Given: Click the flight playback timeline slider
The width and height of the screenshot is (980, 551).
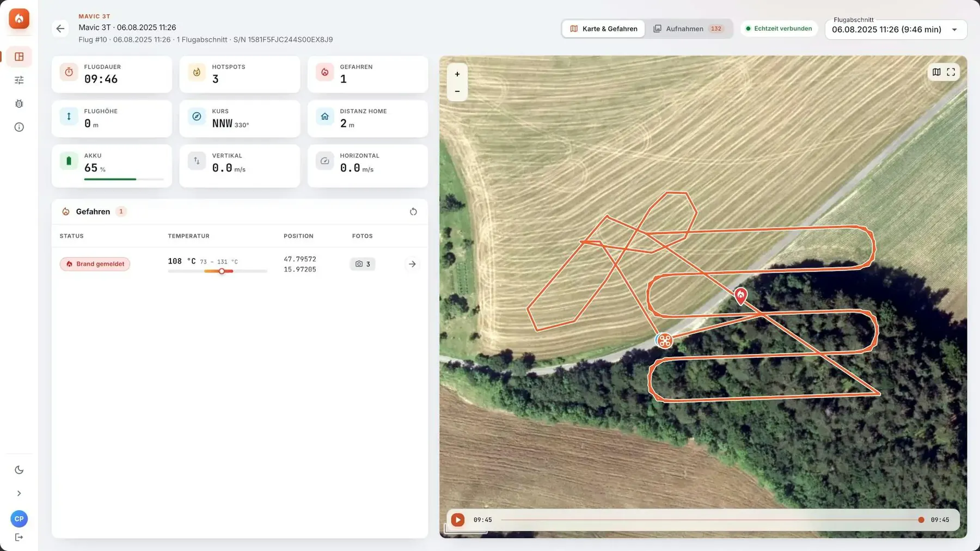Looking at the screenshot, I should click(711, 520).
